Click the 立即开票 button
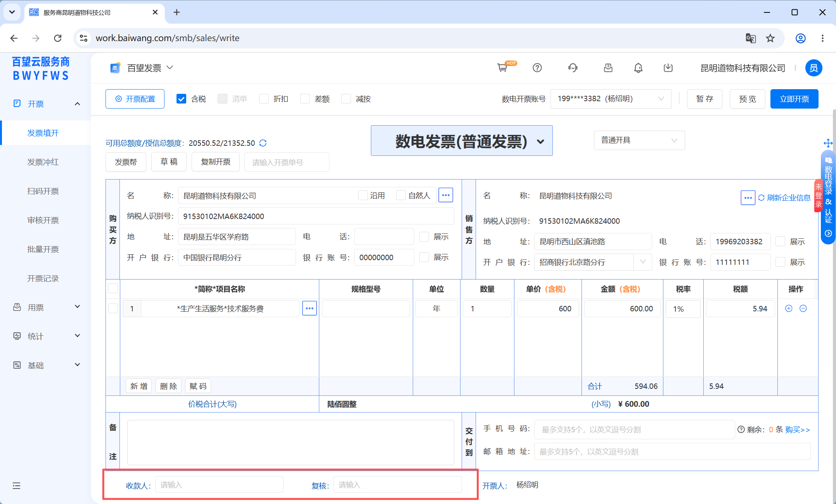This screenshot has width=836, height=504. (x=794, y=99)
